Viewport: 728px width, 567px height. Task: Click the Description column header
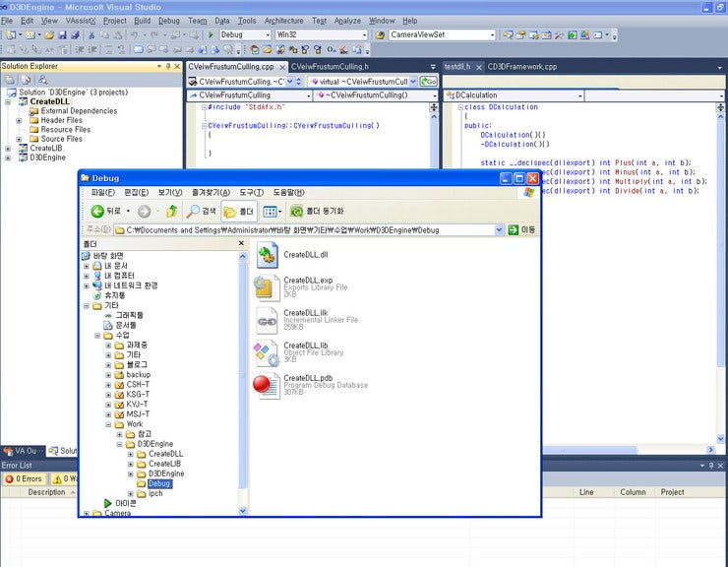click(46, 492)
